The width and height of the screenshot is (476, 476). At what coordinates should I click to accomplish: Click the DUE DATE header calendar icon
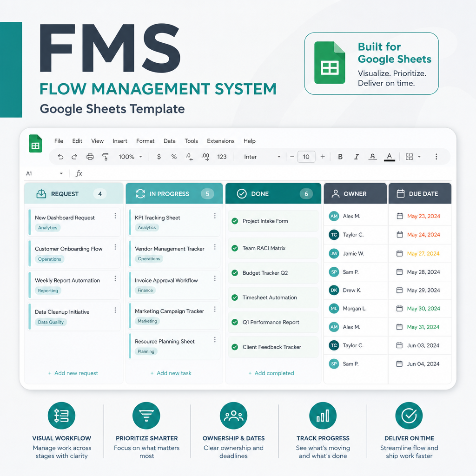[x=401, y=194]
